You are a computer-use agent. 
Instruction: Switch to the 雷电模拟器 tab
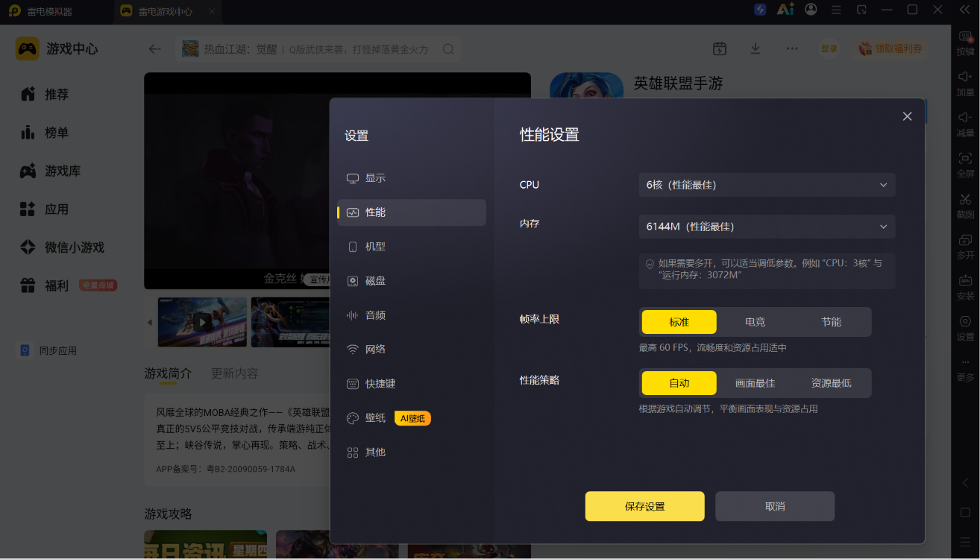click(50, 11)
